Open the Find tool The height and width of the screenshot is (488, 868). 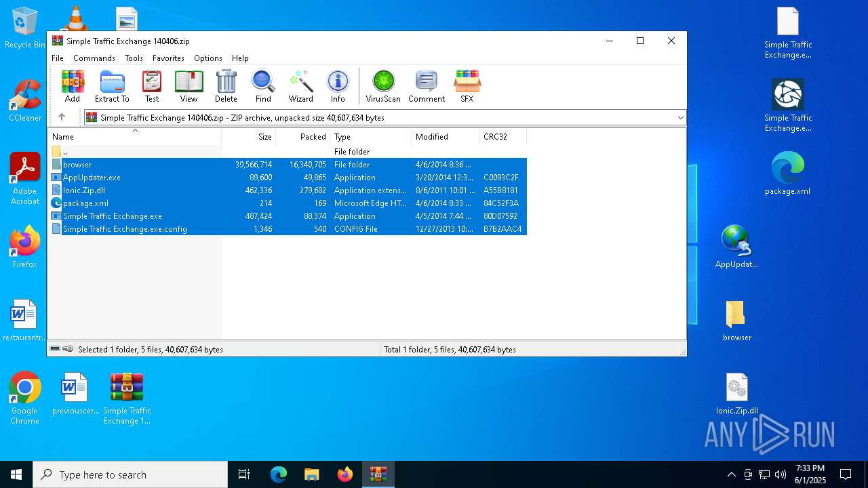[x=263, y=86]
